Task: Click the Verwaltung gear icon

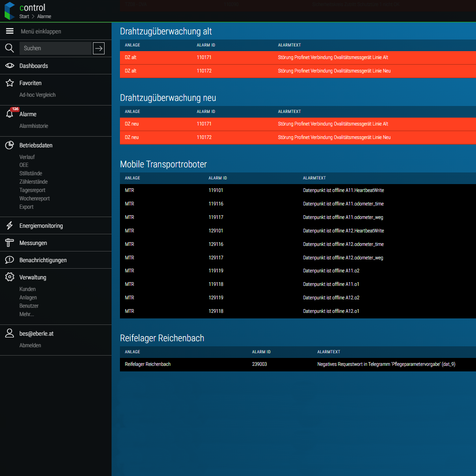Action: [10, 277]
